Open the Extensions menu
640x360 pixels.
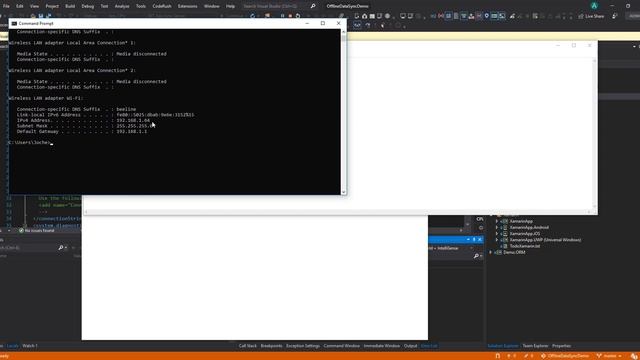coord(187,6)
